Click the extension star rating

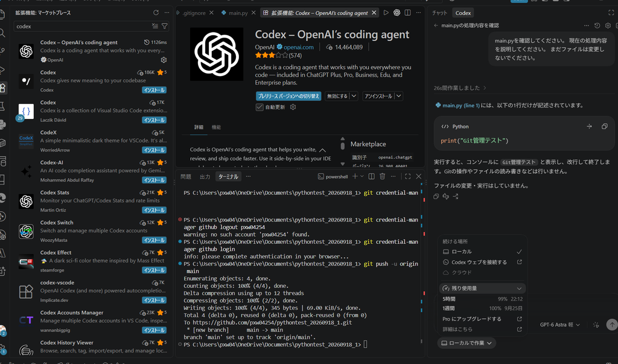pyautogui.click(x=273, y=56)
